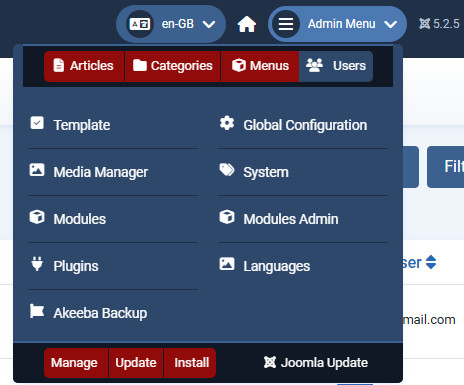The image size is (464, 385).
Task: Click the Languages image icon
Action: (227, 264)
